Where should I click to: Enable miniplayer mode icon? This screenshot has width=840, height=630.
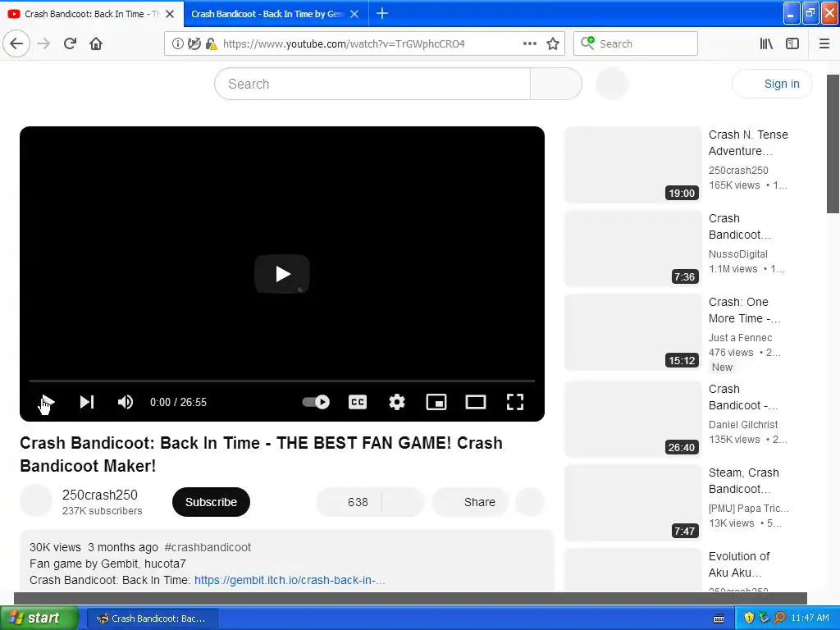click(x=436, y=402)
